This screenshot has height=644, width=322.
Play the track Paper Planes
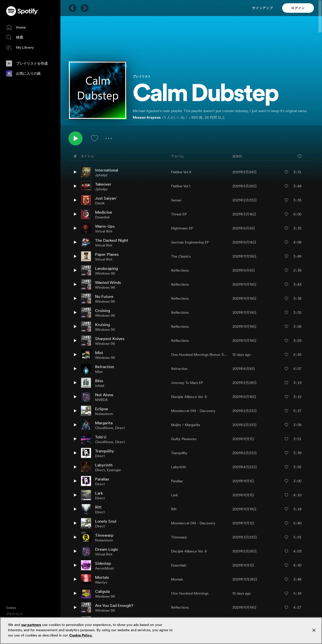click(75, 256)
